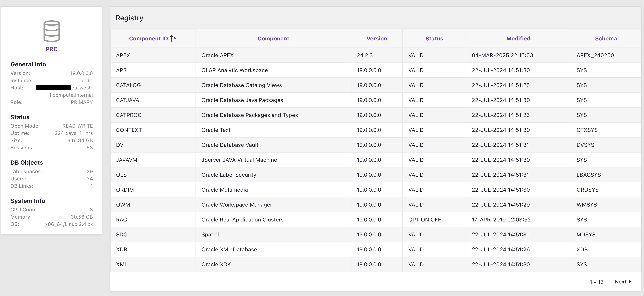The width and height of the screenshot is (644, 296).
Task: Click the APEX_240200 schema value
Action: click(595, 55)
